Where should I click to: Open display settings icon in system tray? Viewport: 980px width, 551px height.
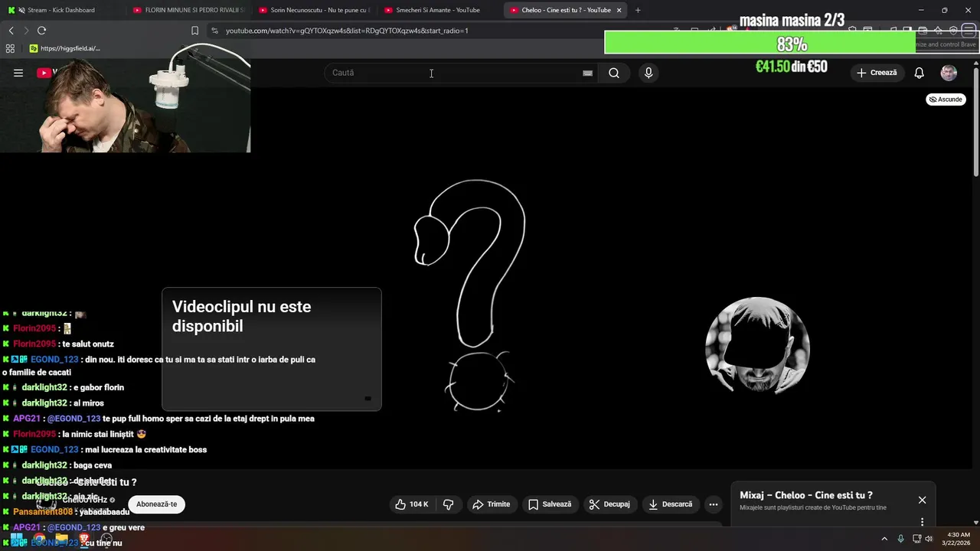coord(916,539)
